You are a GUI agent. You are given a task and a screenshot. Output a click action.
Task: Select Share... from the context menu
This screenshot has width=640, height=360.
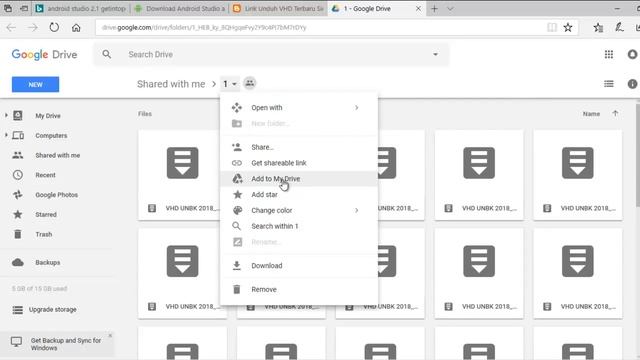pos(298,147)
